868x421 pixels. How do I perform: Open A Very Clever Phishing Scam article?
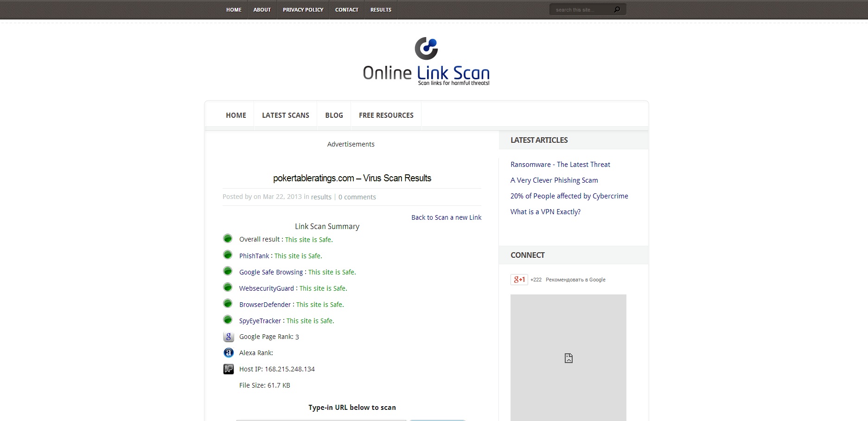point(554,180)
